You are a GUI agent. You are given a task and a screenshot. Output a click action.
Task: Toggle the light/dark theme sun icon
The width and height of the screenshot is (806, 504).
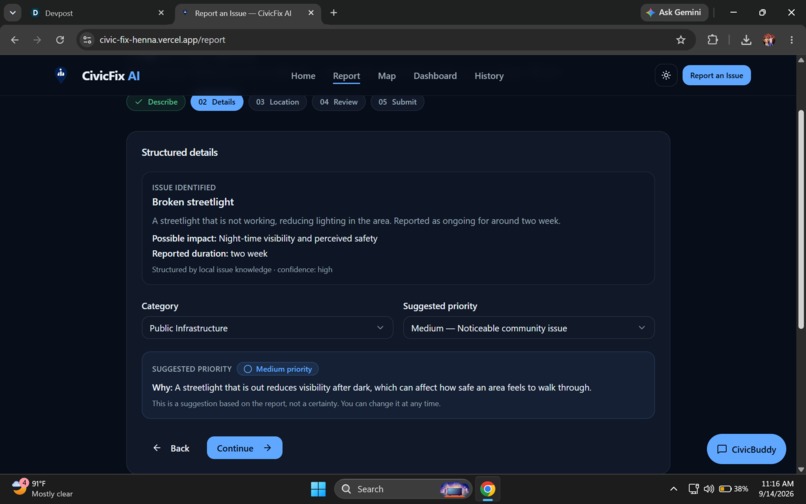pos(666,76)
